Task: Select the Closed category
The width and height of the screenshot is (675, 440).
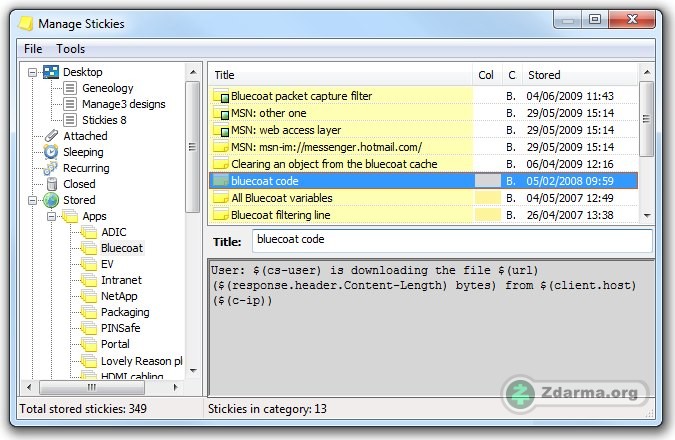Action: click(79, 184)
